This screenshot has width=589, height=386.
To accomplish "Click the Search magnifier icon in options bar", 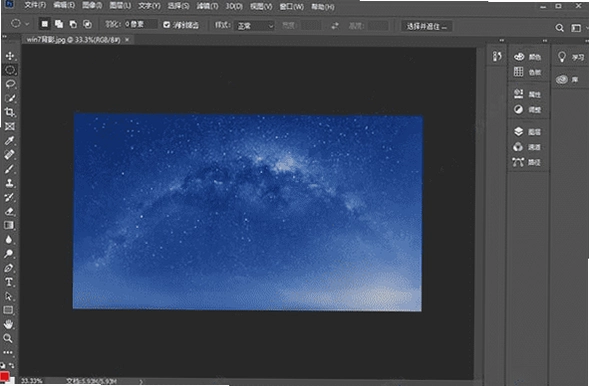I will point(559,28).
